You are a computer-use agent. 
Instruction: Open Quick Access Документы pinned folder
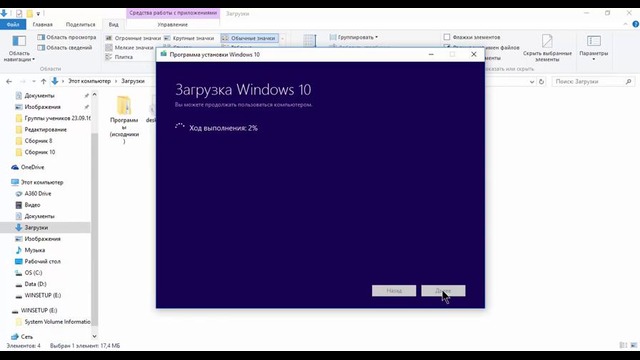click(39, 96)
